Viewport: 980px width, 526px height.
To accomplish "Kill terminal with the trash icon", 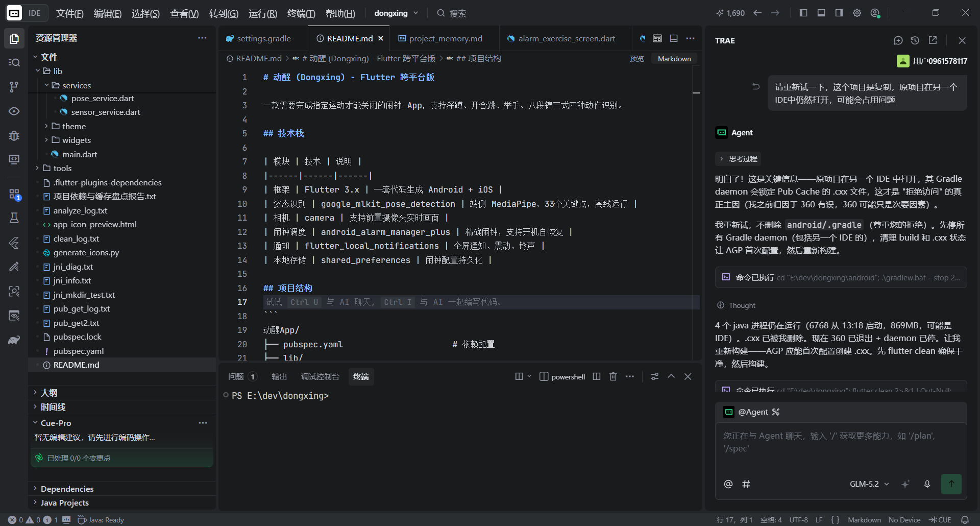I will point(613,376).
